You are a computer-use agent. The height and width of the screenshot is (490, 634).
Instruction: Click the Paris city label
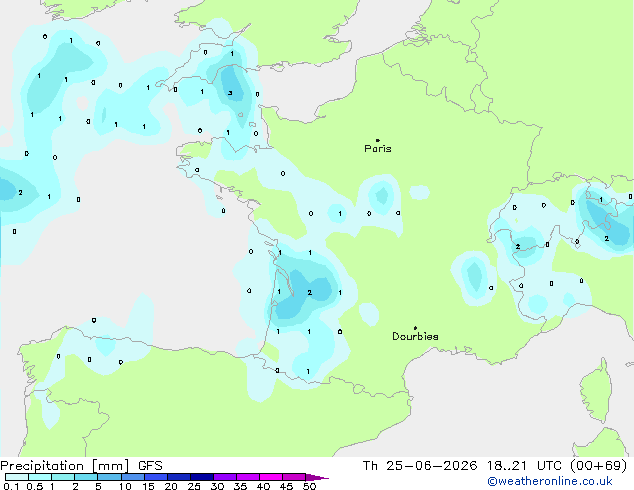pos(378,148)
